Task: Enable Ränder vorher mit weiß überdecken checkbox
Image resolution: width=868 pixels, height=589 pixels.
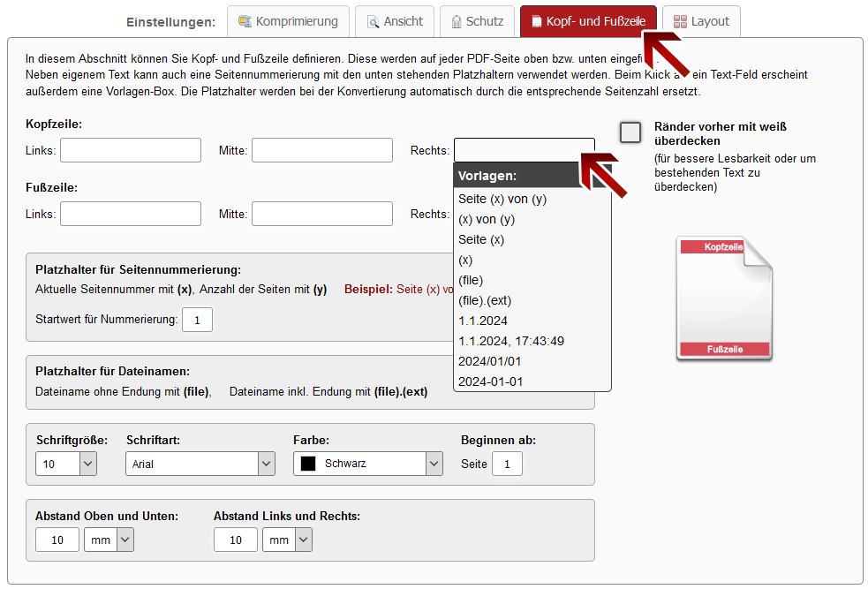Action: pyautogui.click(x=630, y=132)
